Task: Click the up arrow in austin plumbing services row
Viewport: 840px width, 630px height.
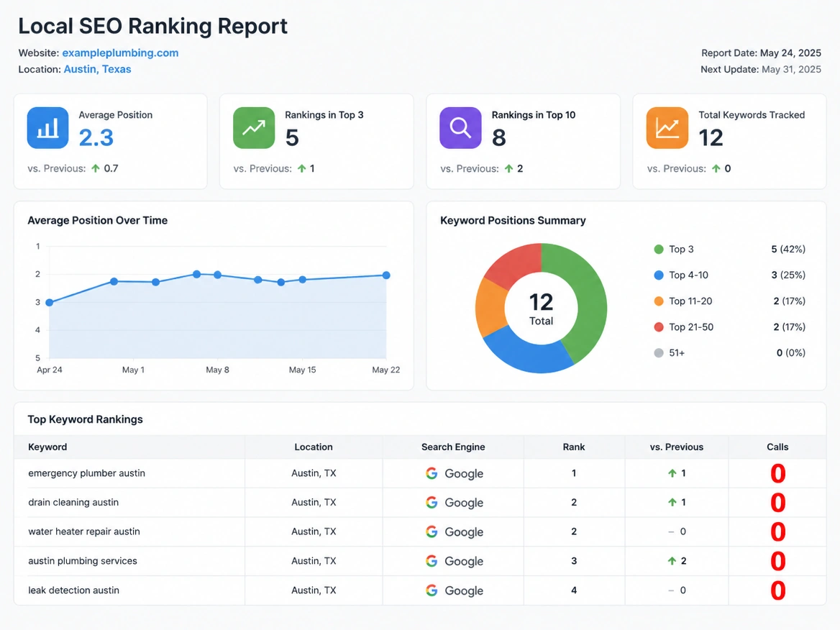Action: [x=672, y=561]
